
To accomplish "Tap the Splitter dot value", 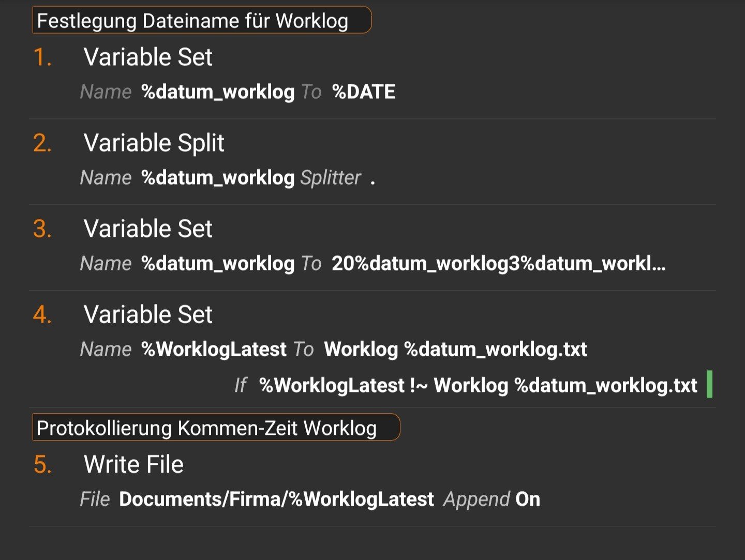I will coord(373,178).
